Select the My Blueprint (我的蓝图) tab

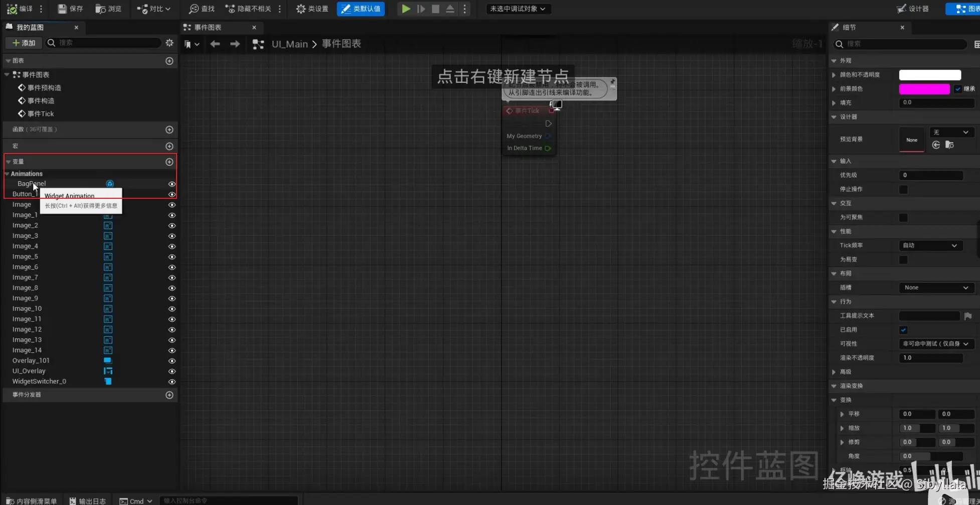click(30, 28)
